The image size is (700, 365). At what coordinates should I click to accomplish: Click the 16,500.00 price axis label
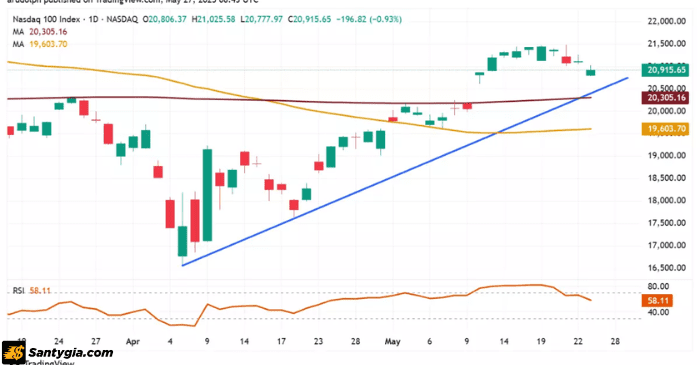pos(667,268)
